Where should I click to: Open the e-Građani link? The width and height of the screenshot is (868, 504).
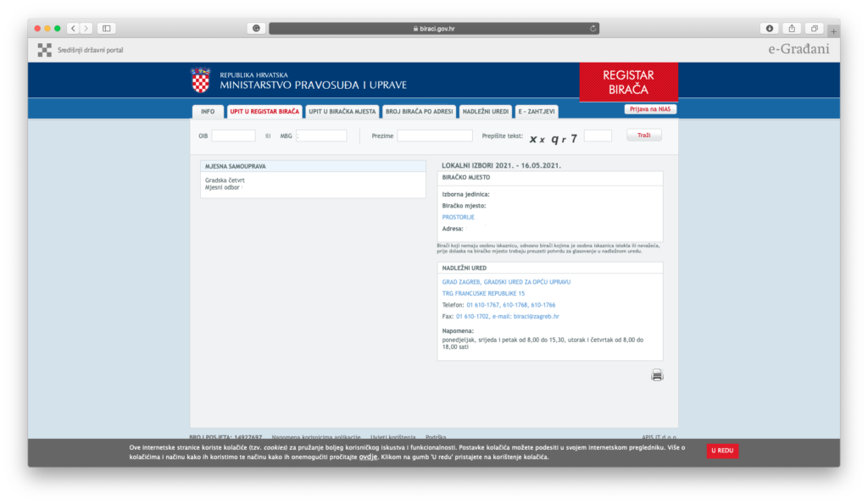click(x=798, y=50)
